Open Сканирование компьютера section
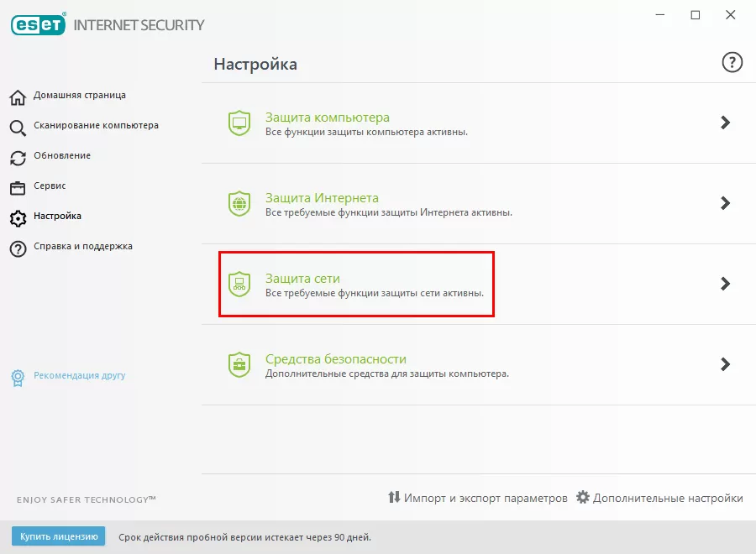 (x=95, y=126)
